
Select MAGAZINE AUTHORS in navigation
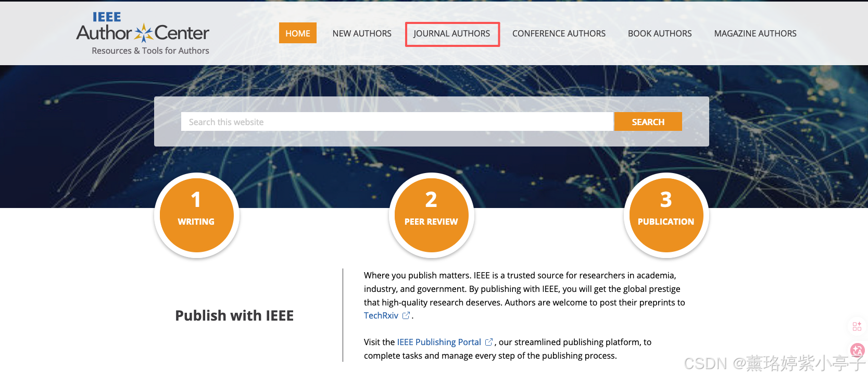point(755,33)
